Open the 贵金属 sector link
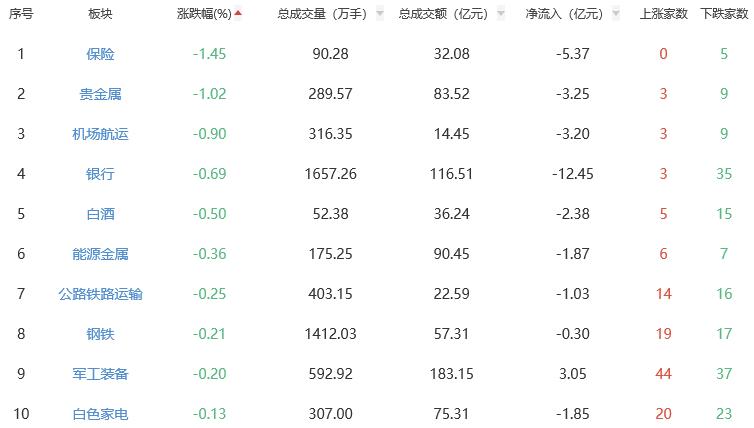754x428 pixels. 100,94
